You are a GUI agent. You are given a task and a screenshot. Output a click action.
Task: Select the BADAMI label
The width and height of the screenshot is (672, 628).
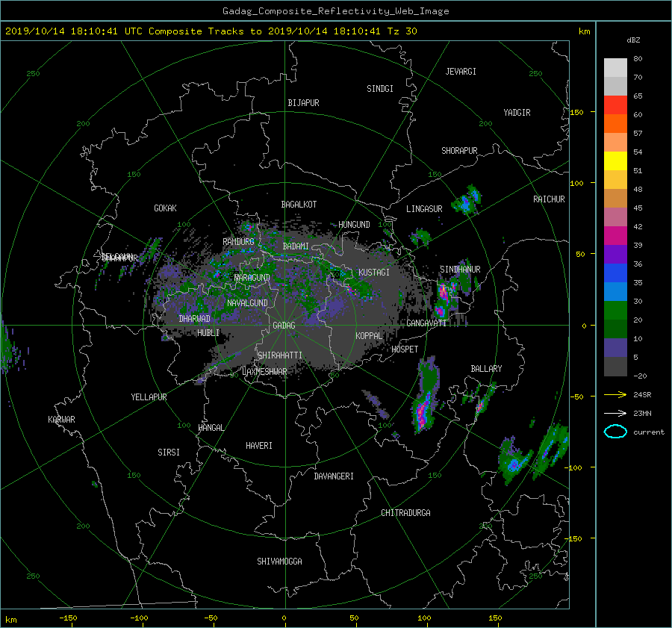[x=296, y=246]
